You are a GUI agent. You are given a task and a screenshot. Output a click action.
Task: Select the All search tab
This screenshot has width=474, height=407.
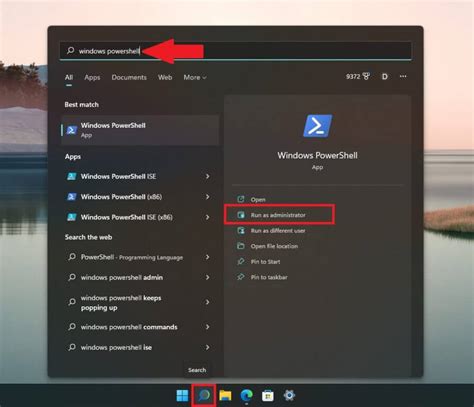pos(69,77)
